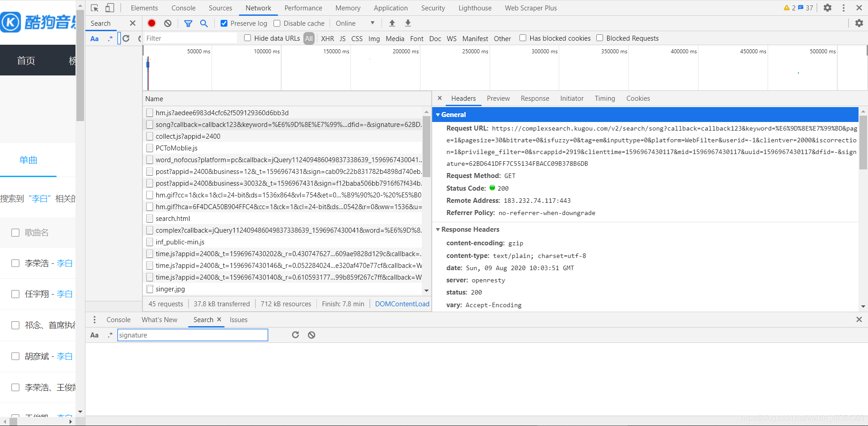Select the 单曲 tab on Kugou page
868x426 pixels.
(x=28, y=160)
